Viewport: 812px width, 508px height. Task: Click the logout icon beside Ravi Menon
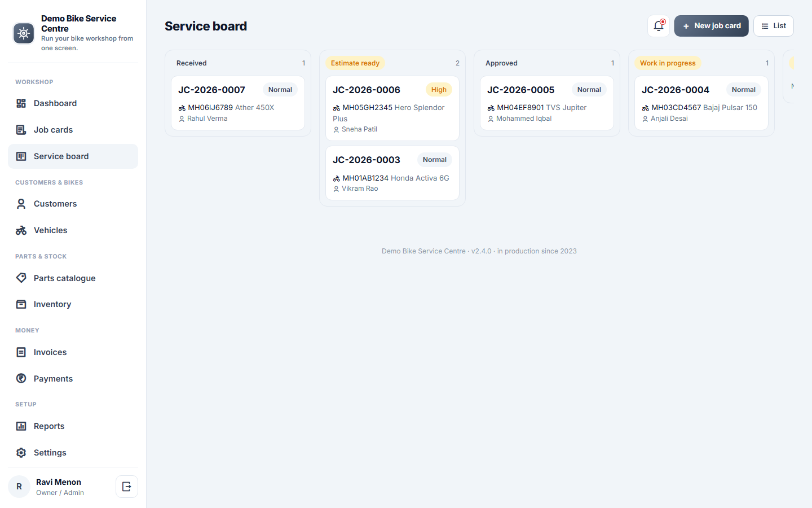[127, 487]
